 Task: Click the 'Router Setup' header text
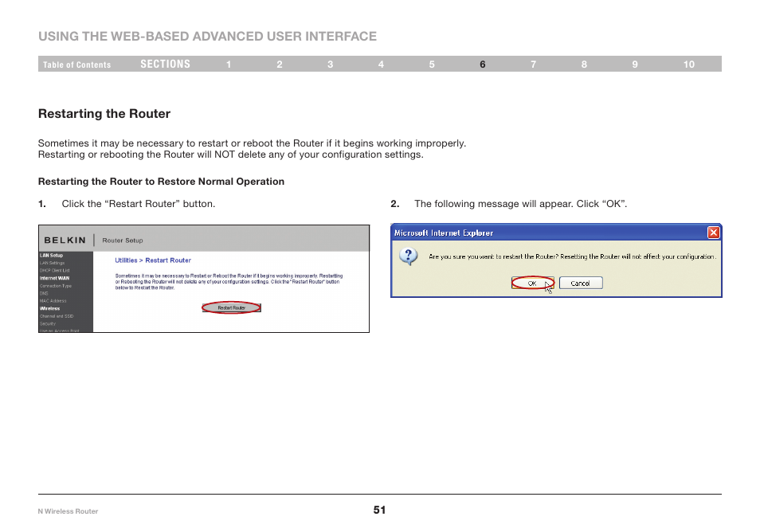pos(122,241)
